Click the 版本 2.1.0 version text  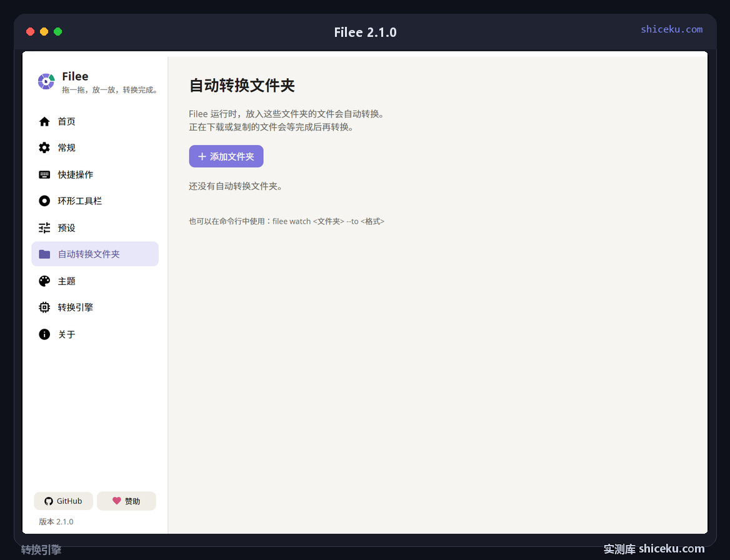[x=56, y=521]
